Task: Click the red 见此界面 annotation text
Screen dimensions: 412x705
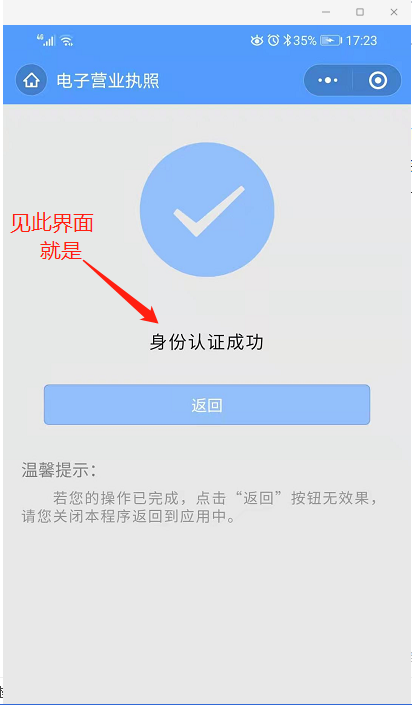Action: [52, 223]
